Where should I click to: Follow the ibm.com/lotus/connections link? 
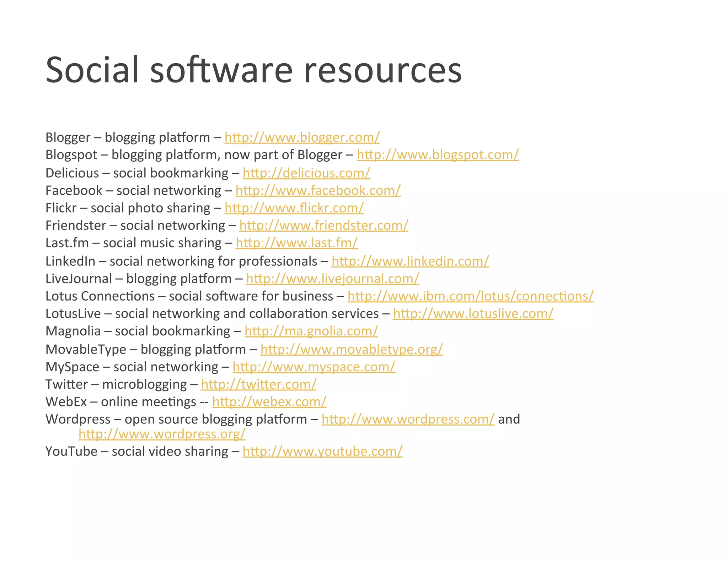point(471,296)
